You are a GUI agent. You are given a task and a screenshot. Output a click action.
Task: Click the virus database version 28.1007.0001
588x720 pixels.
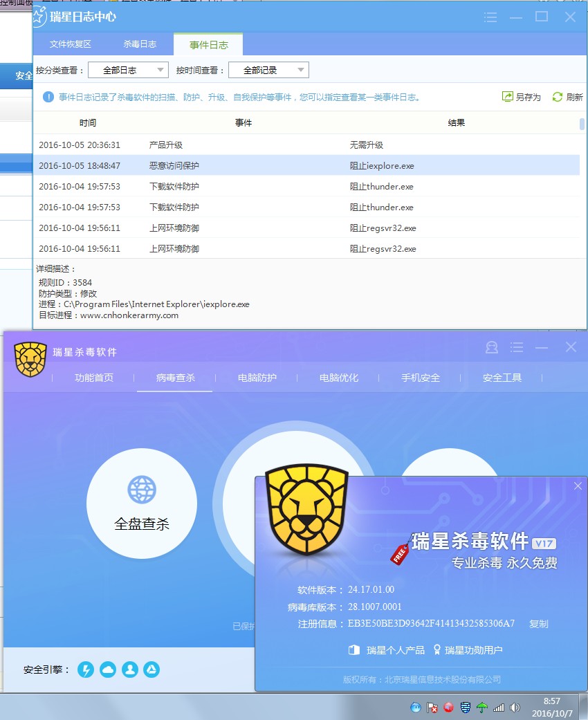point(374,607)
